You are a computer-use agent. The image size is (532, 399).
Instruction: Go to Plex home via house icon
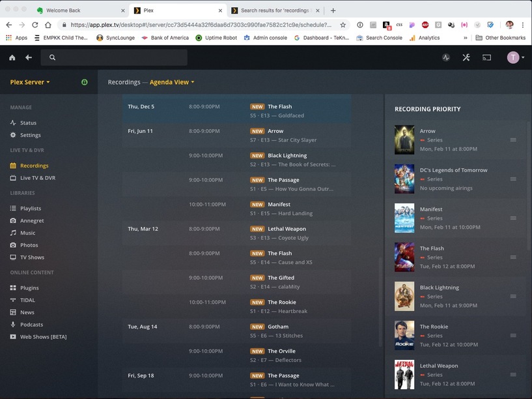(x=12, y=58)
